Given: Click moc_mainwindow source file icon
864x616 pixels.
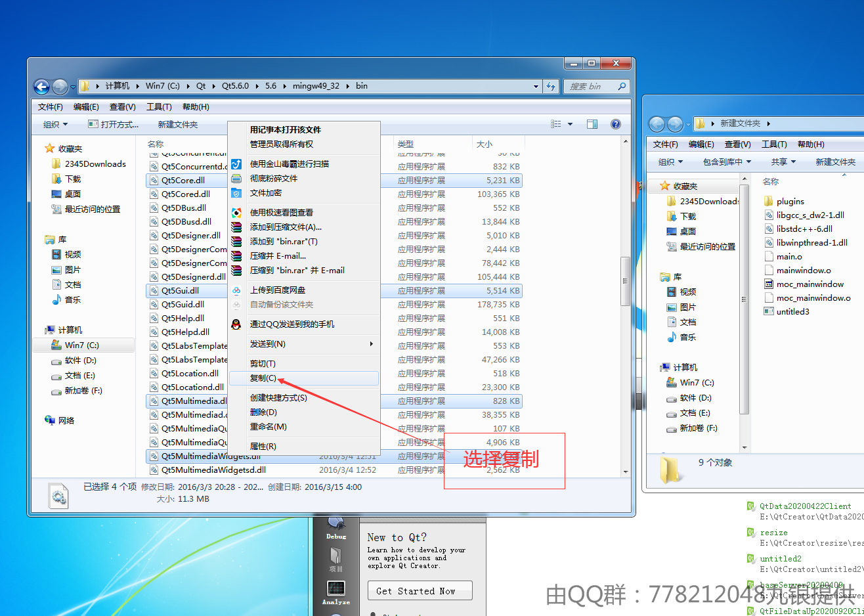Looking at the screenshot, I should pos(769,284).
